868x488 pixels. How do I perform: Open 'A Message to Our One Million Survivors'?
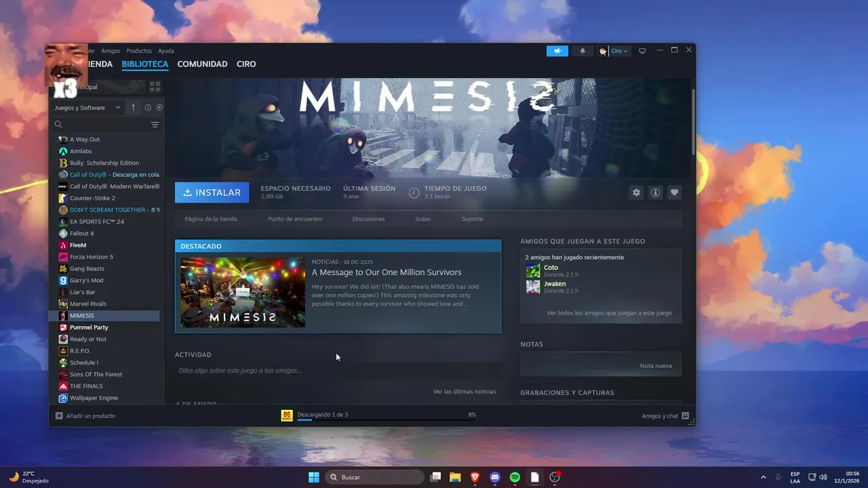[x=387, y=272]
